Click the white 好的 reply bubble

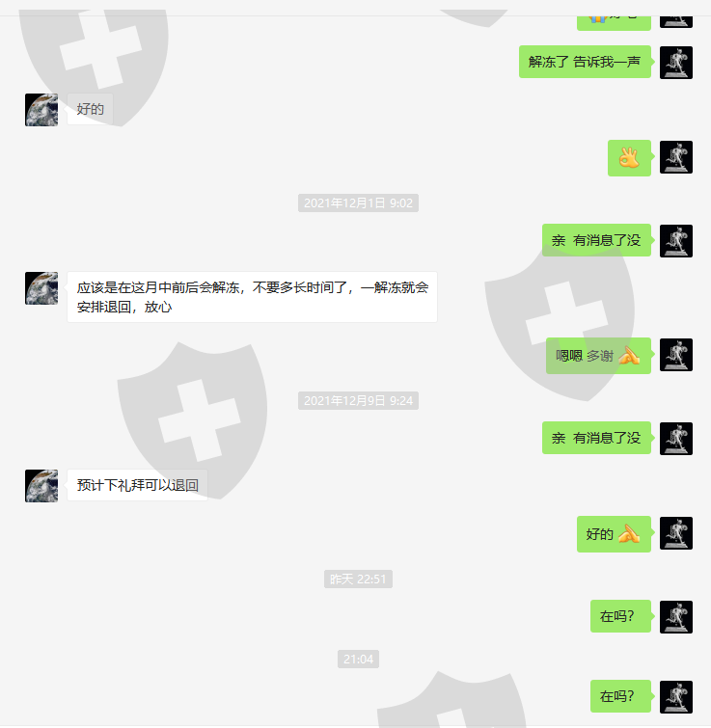coord(90,109)
